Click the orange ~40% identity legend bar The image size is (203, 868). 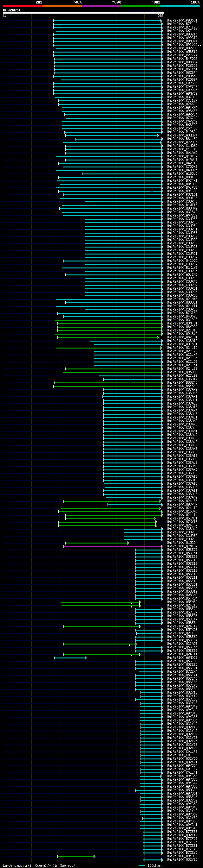click(x=62, y=6)
